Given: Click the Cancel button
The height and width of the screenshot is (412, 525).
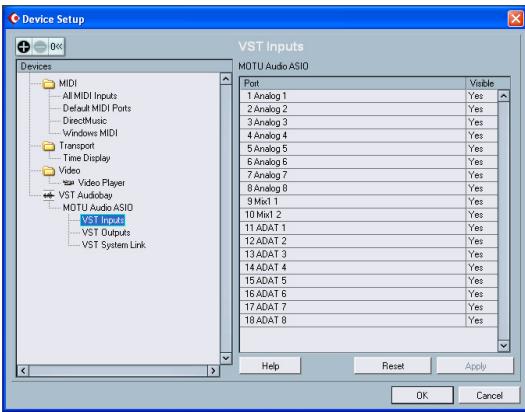Looking at the screenshot, I should (x=489, y=395).
